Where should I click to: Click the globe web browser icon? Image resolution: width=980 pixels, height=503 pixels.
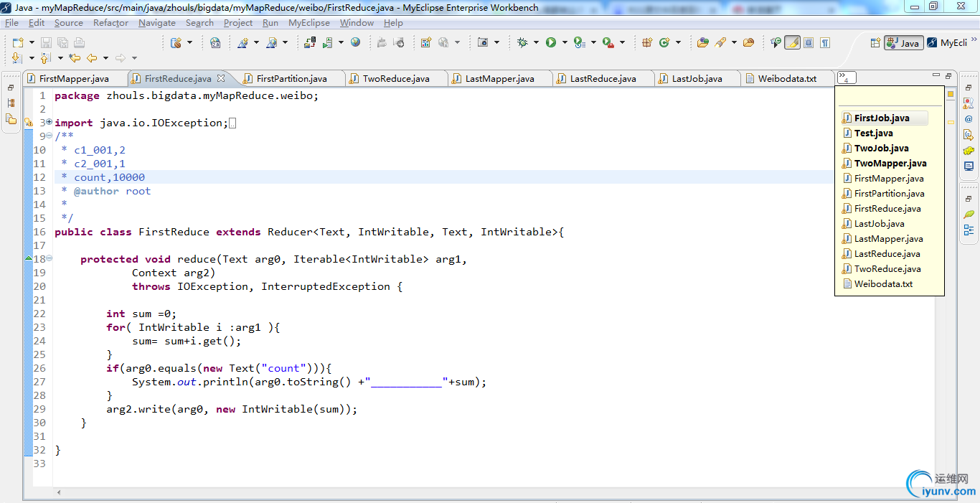coord(355,42)
